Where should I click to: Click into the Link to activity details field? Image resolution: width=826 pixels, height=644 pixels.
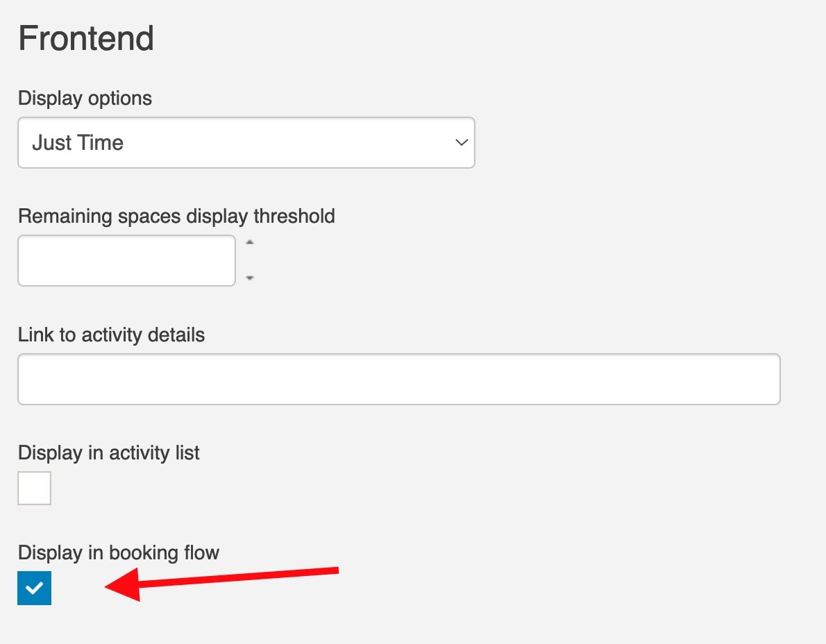click(399, 379)
